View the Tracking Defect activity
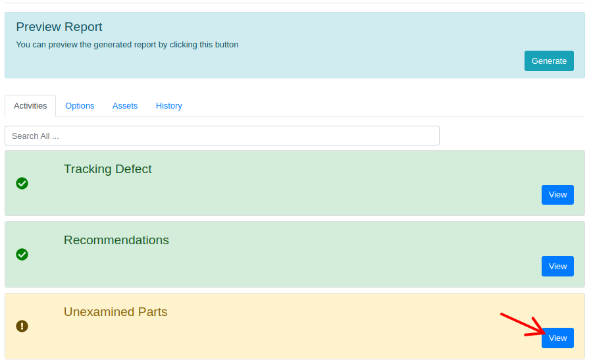 coord(557,195)
